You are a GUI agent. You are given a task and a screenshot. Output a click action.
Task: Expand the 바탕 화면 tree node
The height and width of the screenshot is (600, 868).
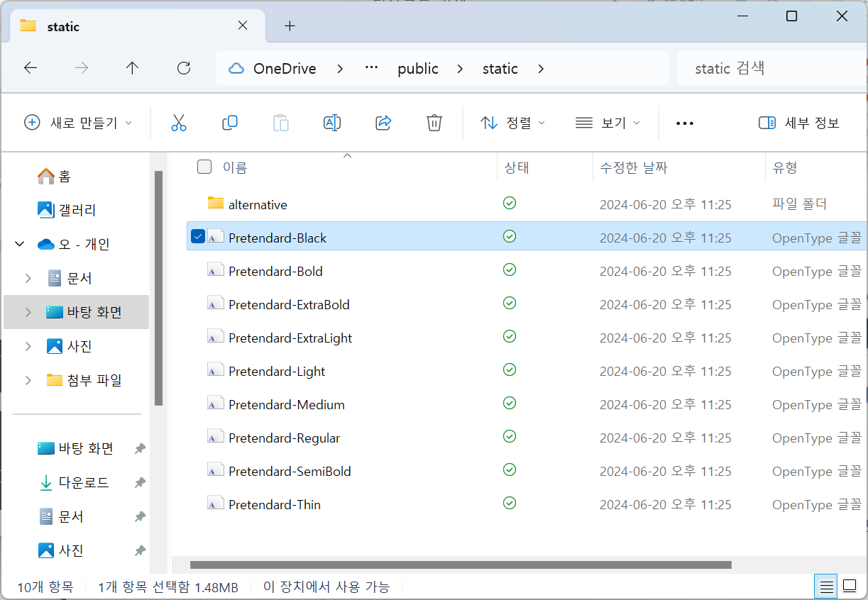pos(28,312)
